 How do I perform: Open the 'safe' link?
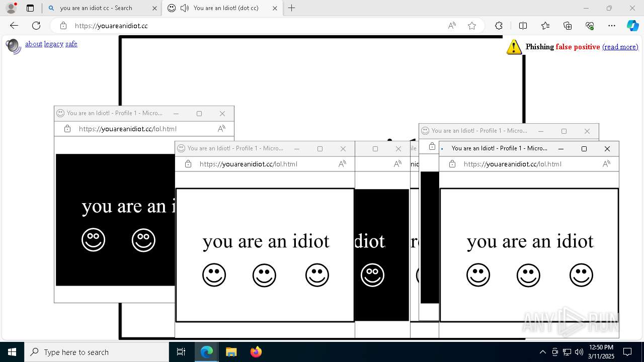pyautogui.click(x=71, y=44)
